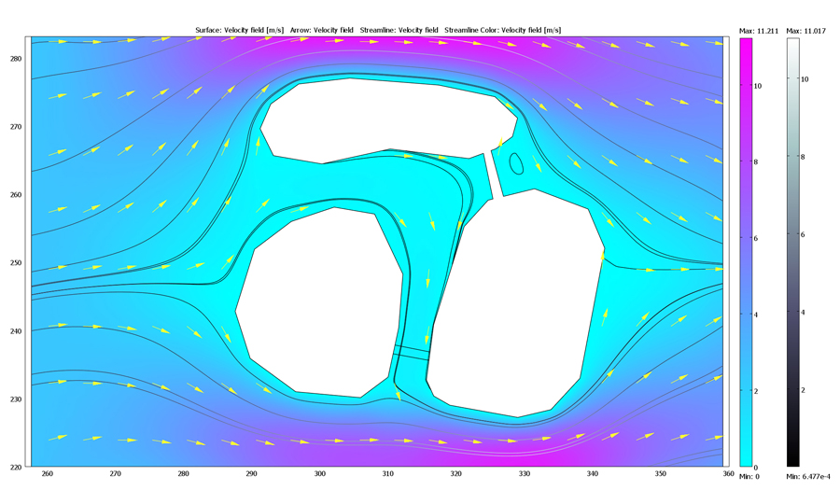Click the 'Streamline: Velocity field' title text

[399, 30]
